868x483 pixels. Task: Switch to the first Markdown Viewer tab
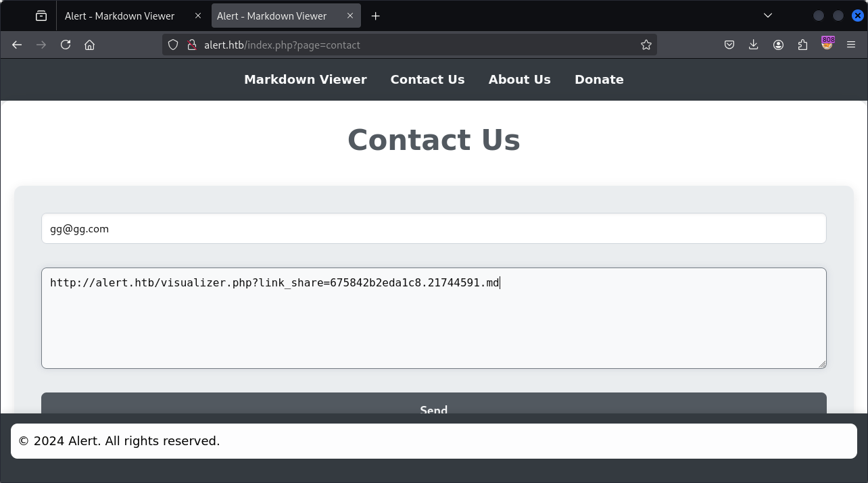120,16
